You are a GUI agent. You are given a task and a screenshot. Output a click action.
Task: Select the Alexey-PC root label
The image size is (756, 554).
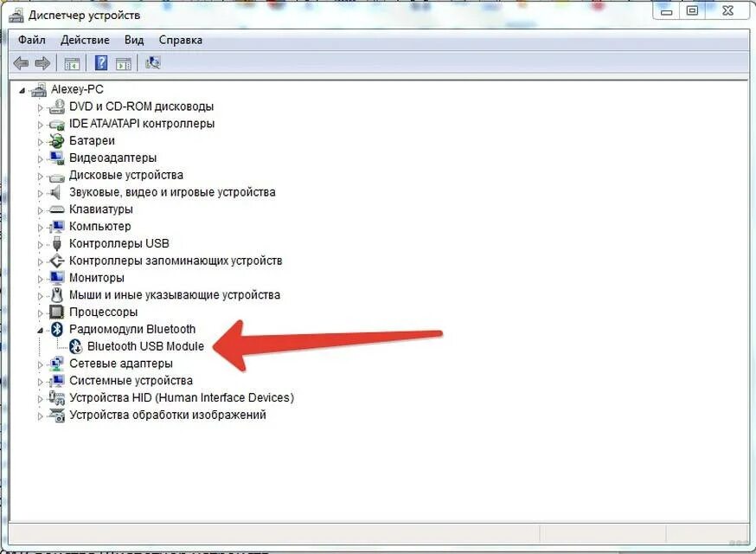click(77, 89)
